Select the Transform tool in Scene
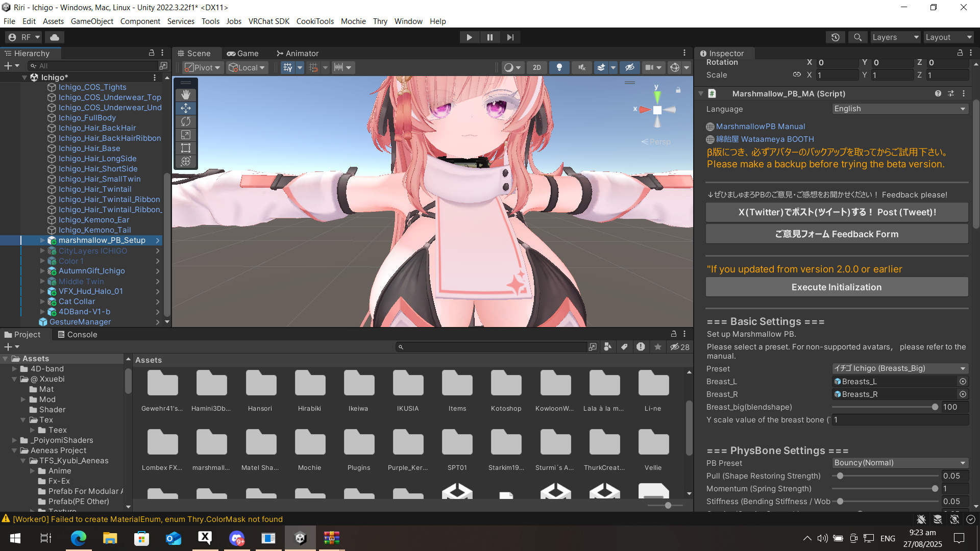Image resolution: width=980 pixels, height=551 pixels. (x=186, y=161)
